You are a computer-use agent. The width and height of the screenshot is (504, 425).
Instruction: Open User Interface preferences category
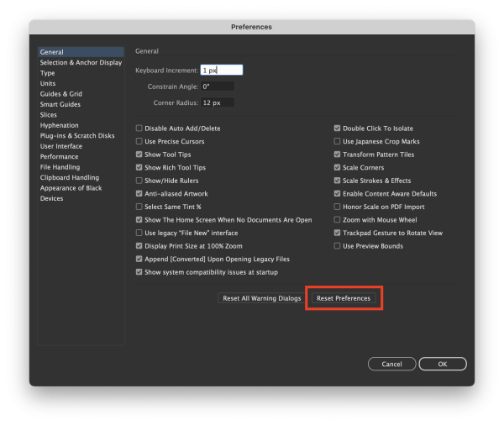(61, 146)
